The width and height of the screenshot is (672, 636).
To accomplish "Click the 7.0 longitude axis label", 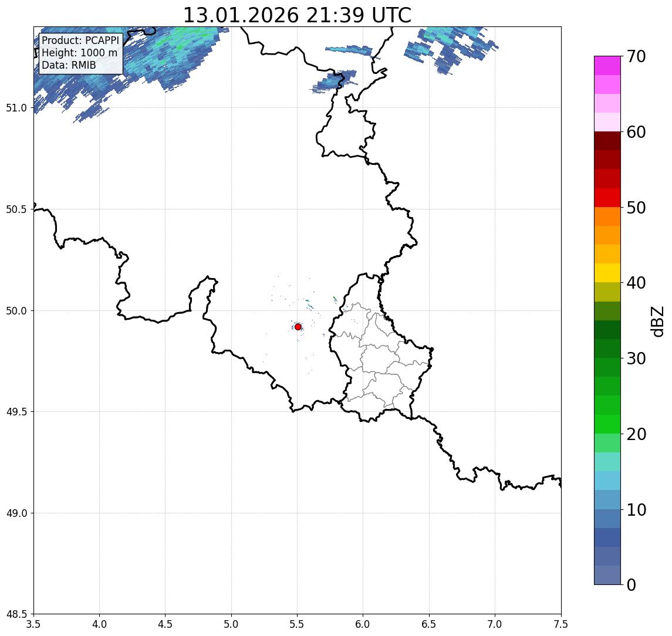I will click(x=495, y=624).
